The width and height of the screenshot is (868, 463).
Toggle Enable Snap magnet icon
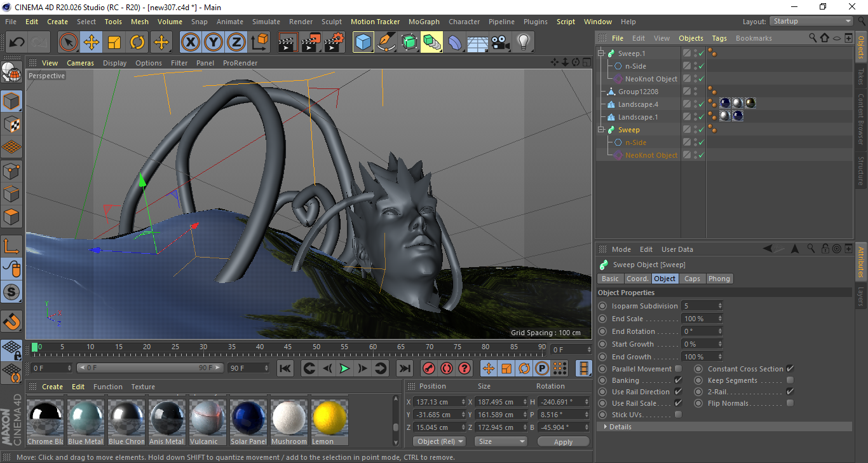(11, 321)
